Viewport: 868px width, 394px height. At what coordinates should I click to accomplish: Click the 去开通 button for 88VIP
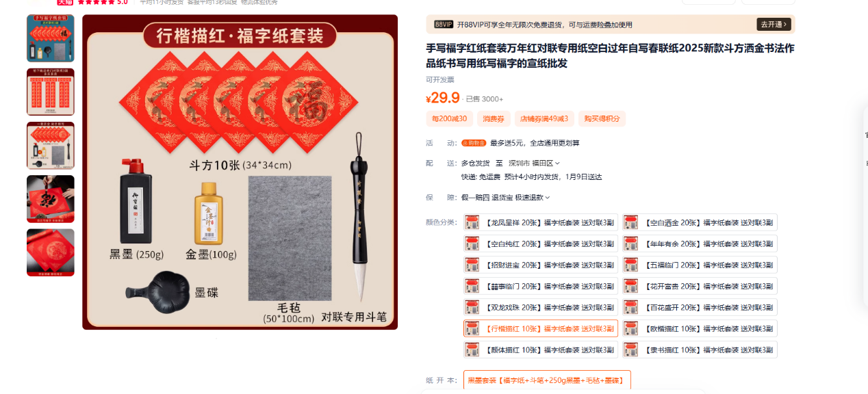(774, 25)
